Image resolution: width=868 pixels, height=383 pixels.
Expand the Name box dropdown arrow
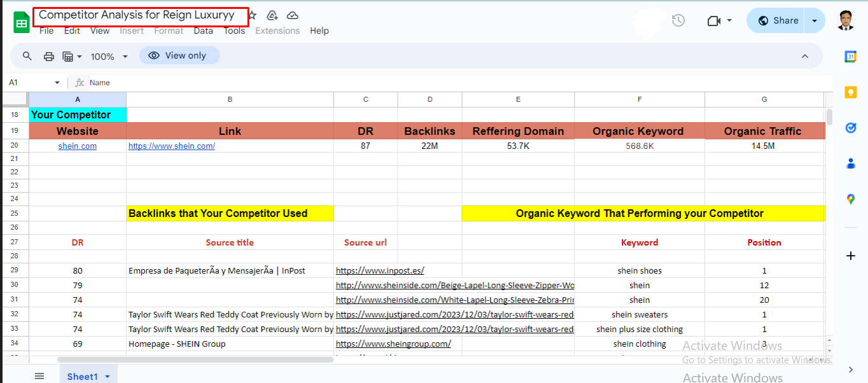tap(57, 83)
